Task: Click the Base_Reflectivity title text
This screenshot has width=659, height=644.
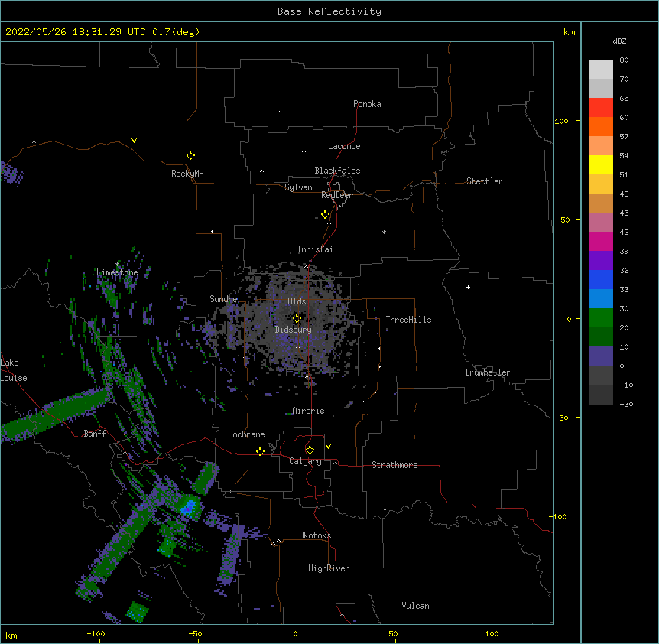Action: point(329,11)
